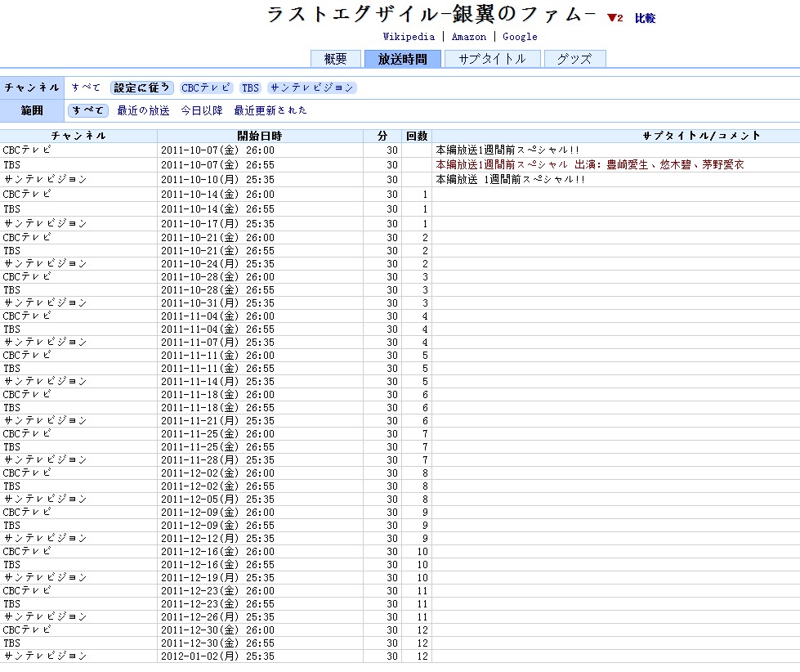Image resolution: width=800 pixels, height=672 pixels.
Task: Click date 2011-11-25(金) 26:00
Action: 218,434
